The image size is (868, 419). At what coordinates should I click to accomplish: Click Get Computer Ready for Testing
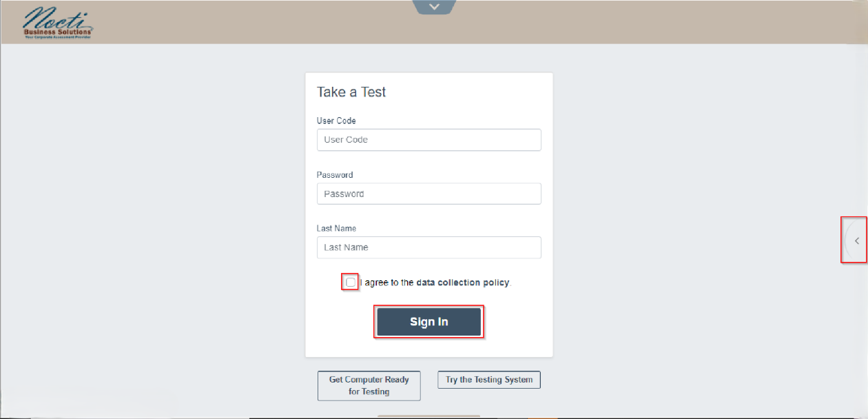click(x=369, y=385)
